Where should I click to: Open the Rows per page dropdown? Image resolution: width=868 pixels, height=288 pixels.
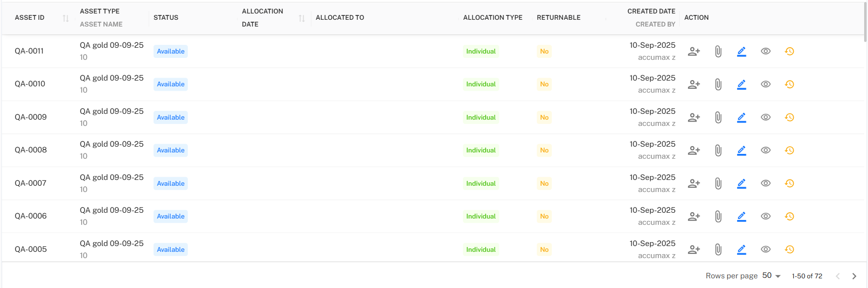(769, 275)
